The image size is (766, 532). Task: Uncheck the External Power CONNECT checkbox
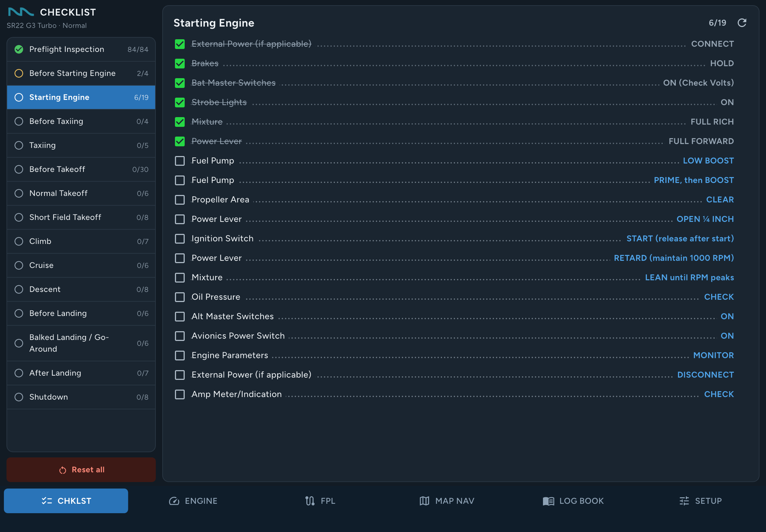(180, 44)
